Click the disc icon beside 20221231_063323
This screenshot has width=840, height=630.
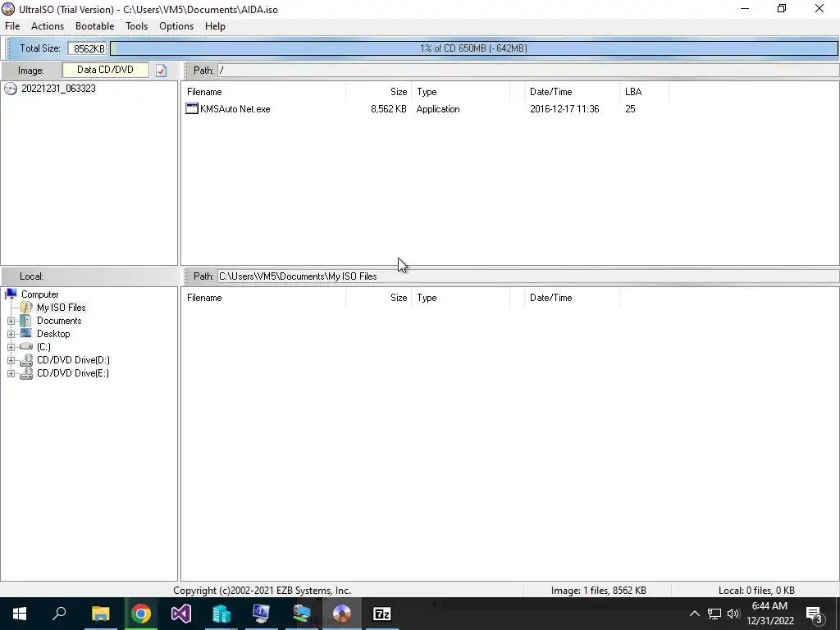pos(10,89)
